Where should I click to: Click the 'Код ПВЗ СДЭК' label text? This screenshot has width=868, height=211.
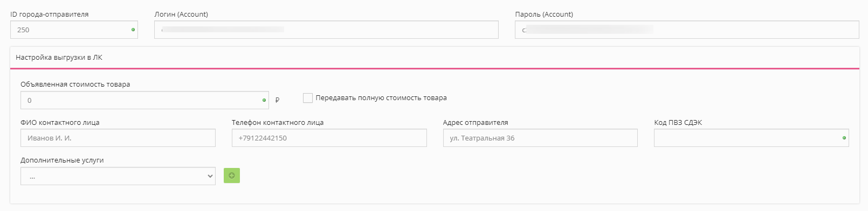pos(678,123)
